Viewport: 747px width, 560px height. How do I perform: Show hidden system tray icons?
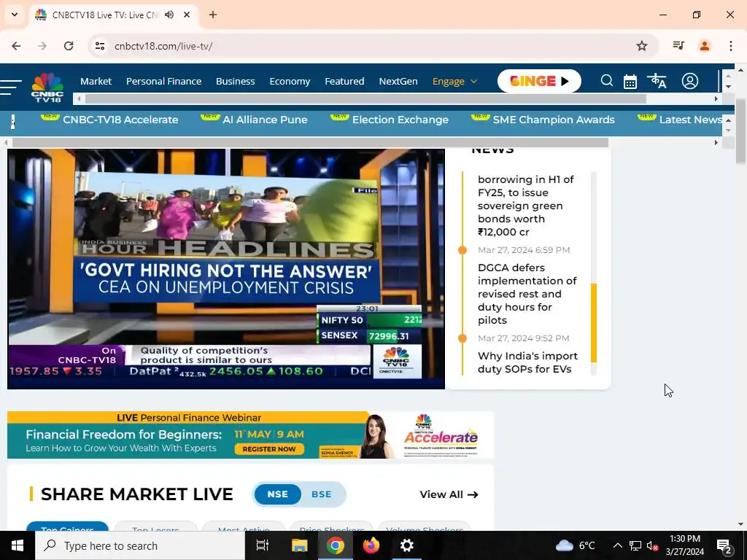tap(617, 545)
